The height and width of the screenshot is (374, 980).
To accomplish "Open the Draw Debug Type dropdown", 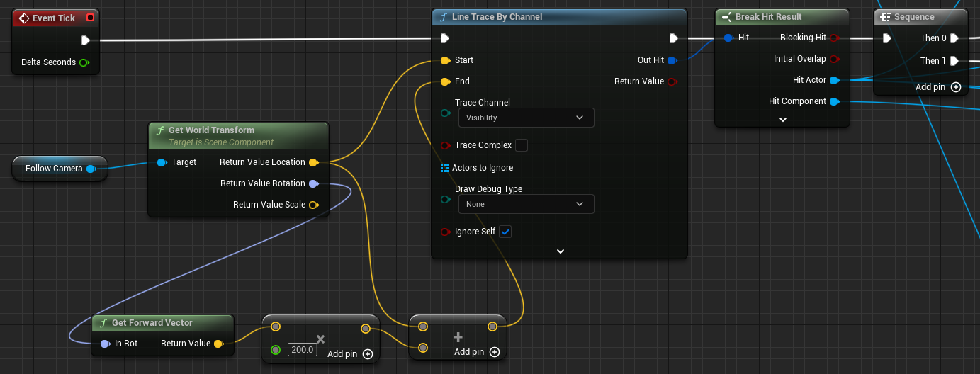I will click(x=526, y=204).
